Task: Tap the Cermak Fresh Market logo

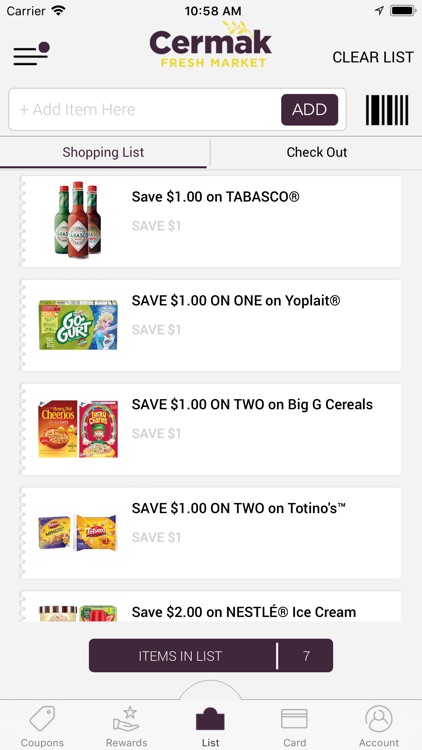Action: click(211, 44)
